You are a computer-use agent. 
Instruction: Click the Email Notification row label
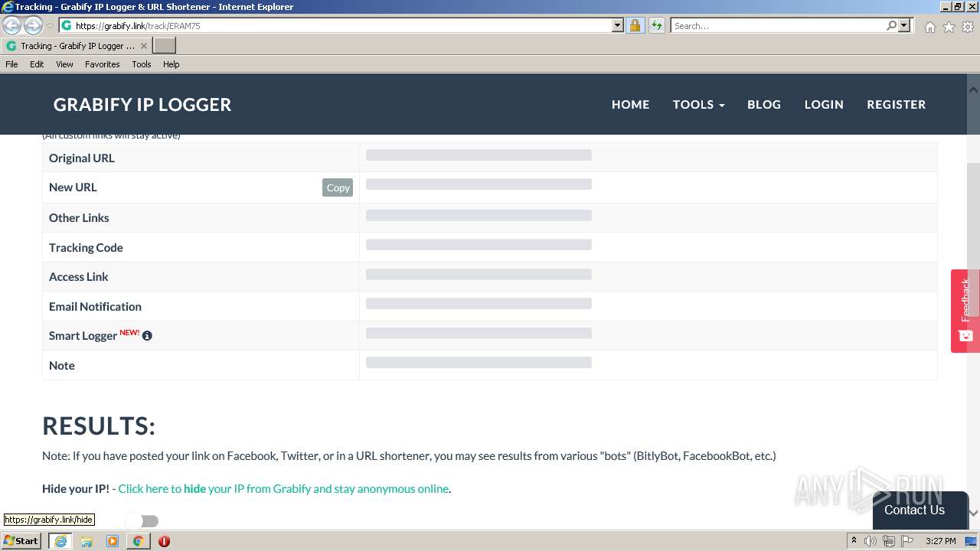coord(95,306)
